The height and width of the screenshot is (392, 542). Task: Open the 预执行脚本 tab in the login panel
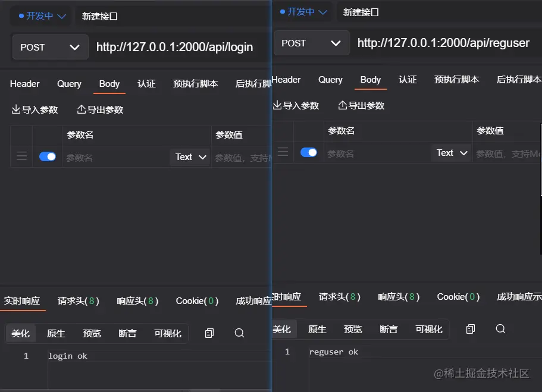195,84
